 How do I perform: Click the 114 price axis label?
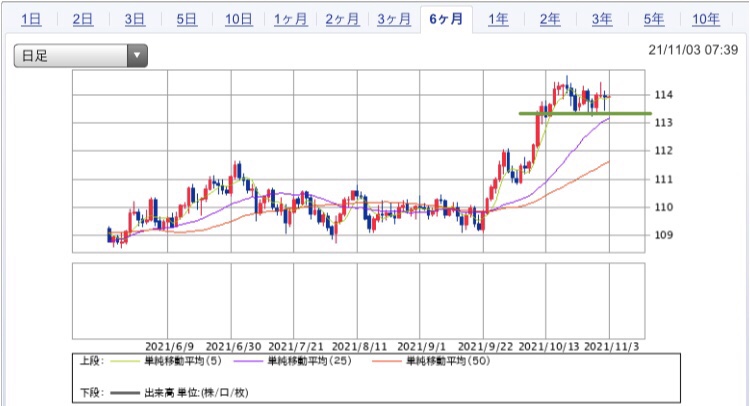point(663,95)
